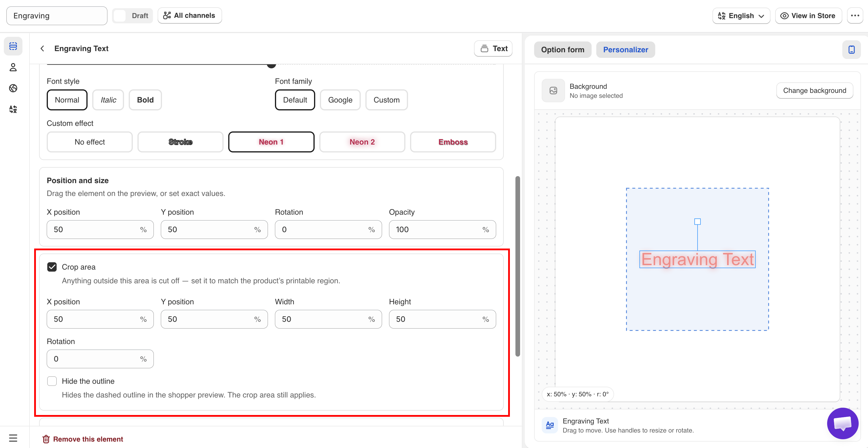Image resolution: width=868 pixels, height=448 pixels.
Task: Click the text rotation handle in the preview
Action: point(698,221)
